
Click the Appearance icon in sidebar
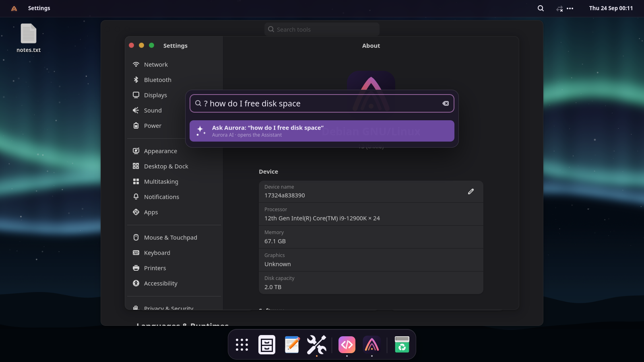136,151
